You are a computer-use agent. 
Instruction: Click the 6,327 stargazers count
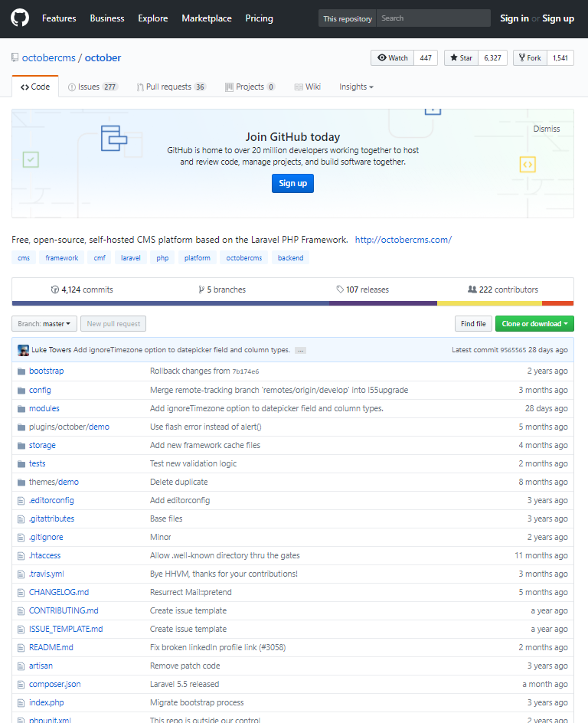(x=492, y=57)
